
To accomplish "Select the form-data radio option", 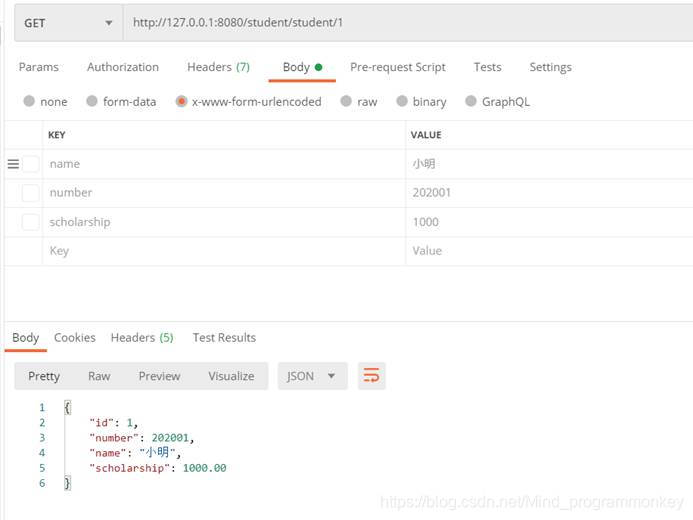I will (x=91, y=101).
